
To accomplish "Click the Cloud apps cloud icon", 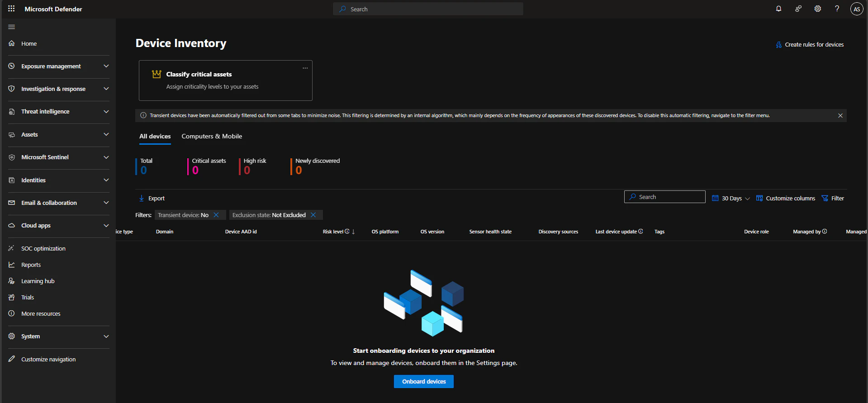I will click(12, 225).
